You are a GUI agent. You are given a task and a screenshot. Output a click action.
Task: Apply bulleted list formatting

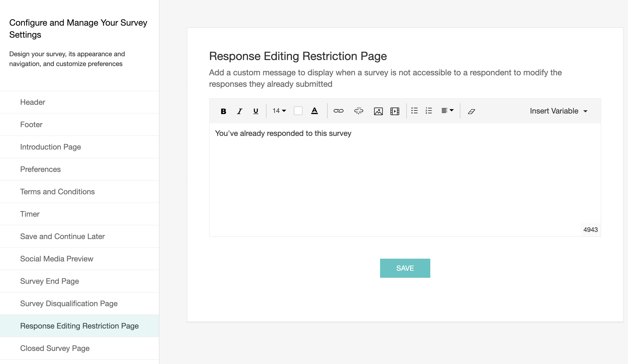pos(414,111)
